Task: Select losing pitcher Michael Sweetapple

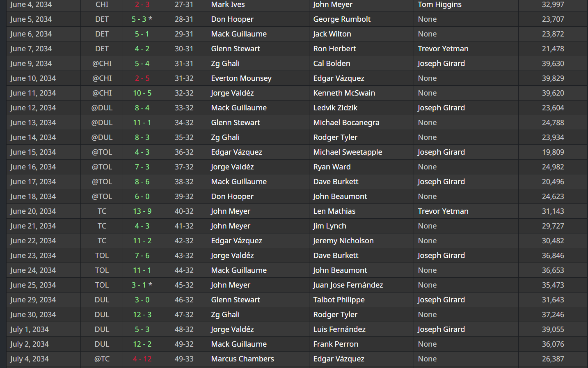Action: click(x=348, y=152)
